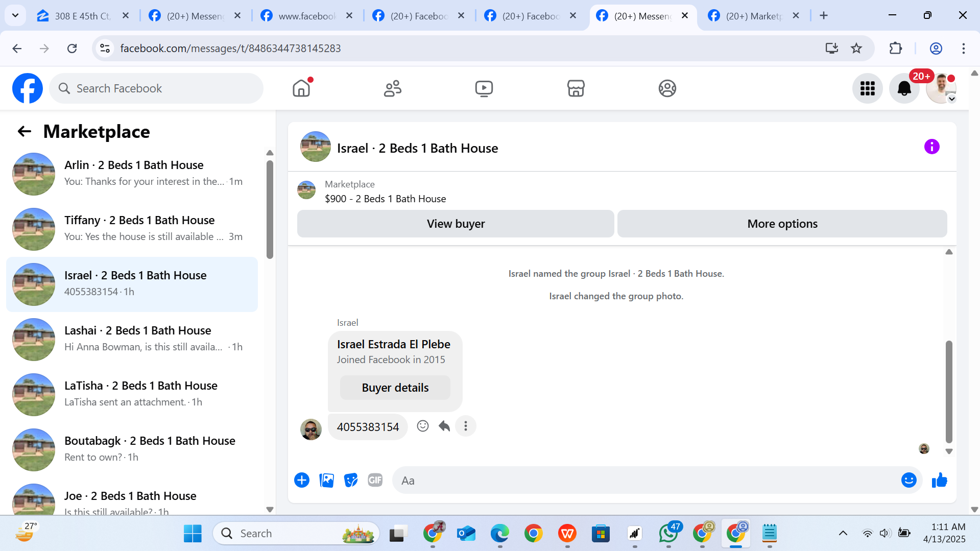Viewport: 980px width, 551px height.
Task: Click the Windows taskbar Search box
Action: (x=296, y=534)
